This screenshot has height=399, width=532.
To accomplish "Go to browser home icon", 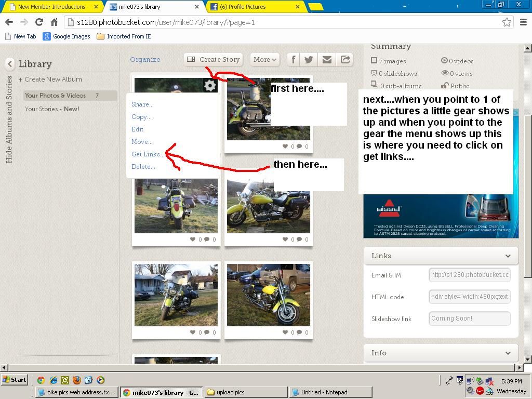I will point(54,22).
